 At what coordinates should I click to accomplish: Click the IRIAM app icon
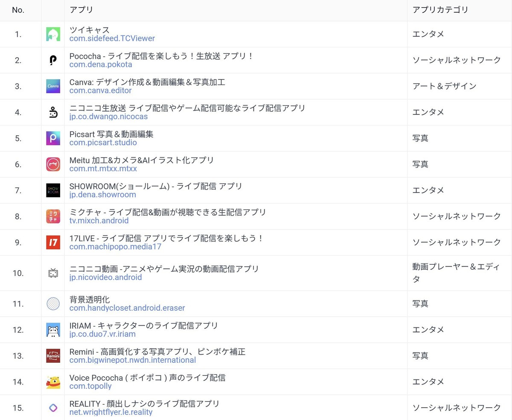[x=53, y=330]
